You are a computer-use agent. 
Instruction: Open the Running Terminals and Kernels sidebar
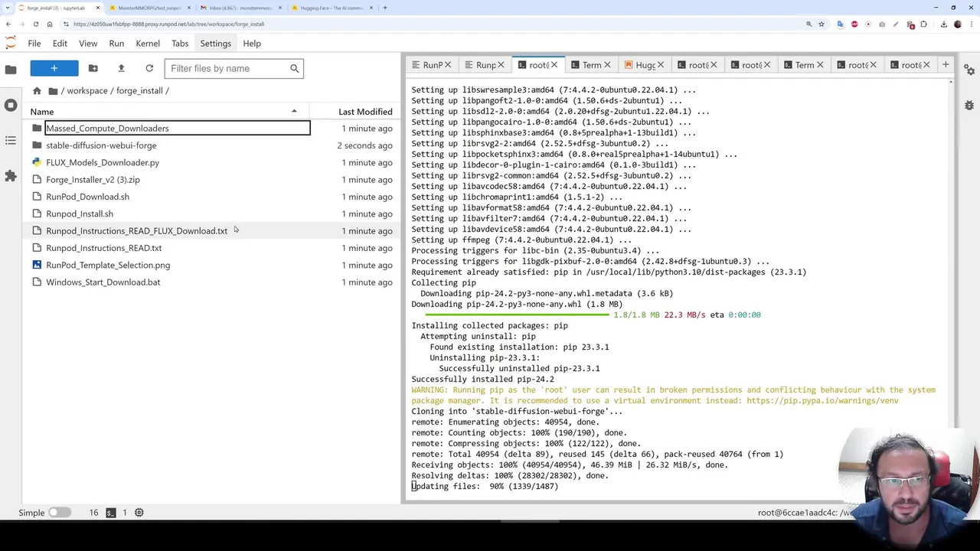11,105
